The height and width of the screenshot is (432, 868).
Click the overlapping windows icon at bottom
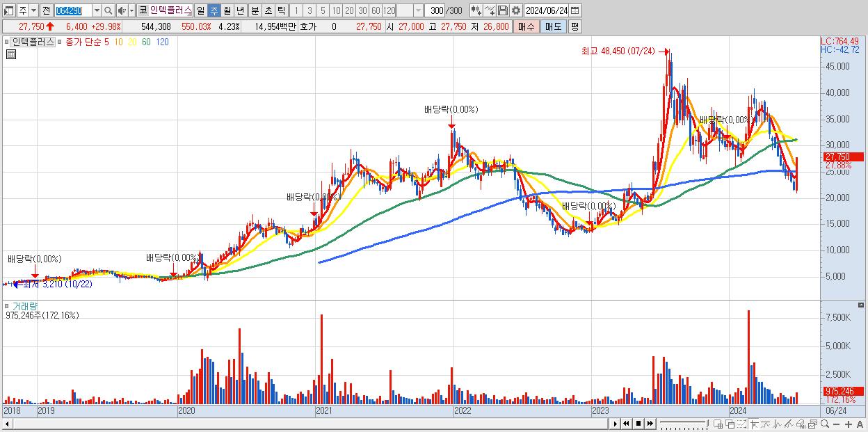click(x=730, y=424)
